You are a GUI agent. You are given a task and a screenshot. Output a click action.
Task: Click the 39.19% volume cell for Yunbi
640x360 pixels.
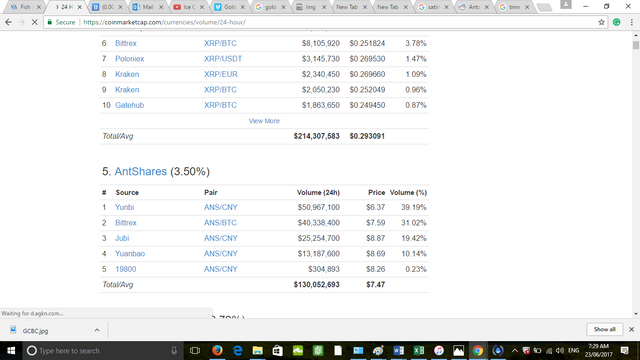click(x=413, y=207)
